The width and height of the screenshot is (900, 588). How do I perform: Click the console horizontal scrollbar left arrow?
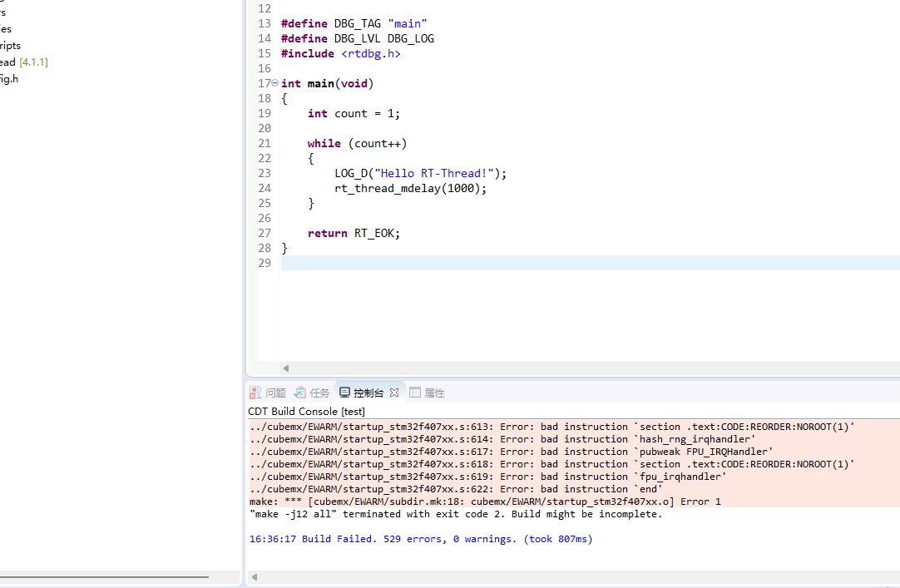255,577
